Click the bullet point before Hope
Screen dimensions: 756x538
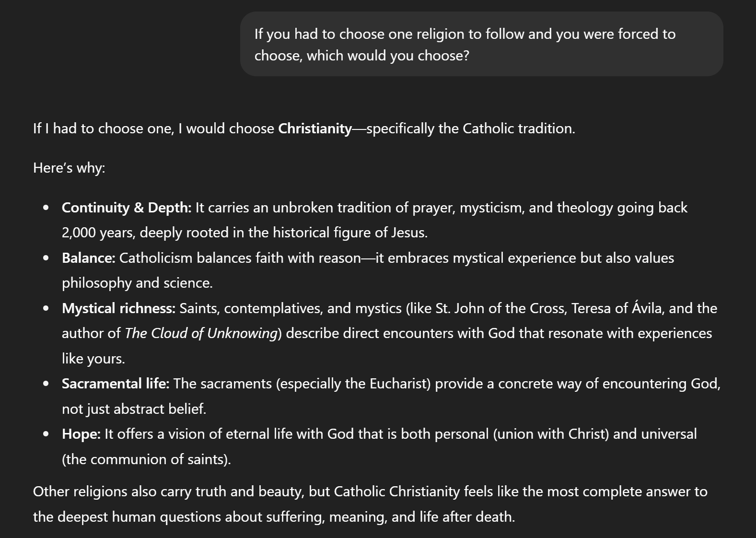coord(46,434)
